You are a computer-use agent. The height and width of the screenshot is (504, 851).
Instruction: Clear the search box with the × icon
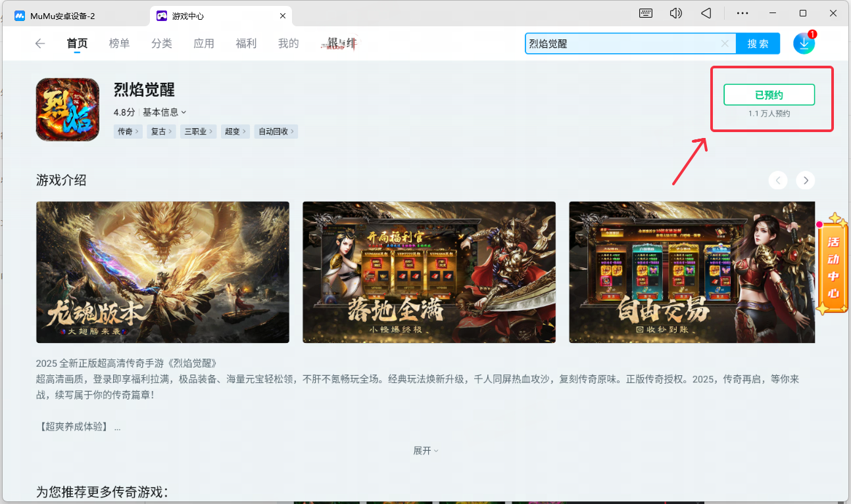pos(725,43)
